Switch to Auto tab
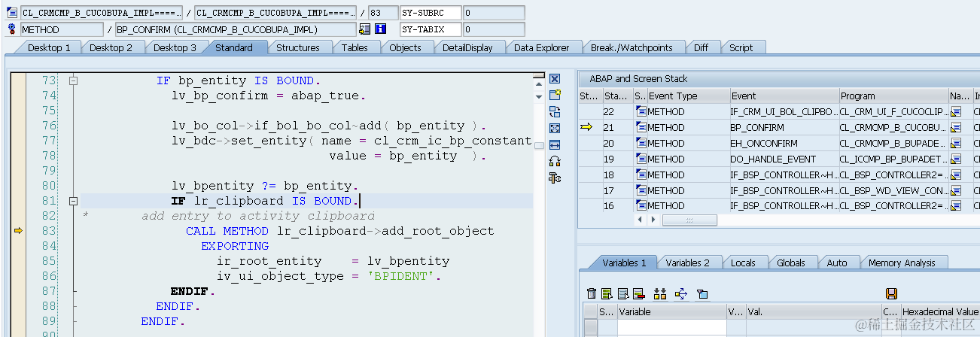 click(x=836, y=263)
